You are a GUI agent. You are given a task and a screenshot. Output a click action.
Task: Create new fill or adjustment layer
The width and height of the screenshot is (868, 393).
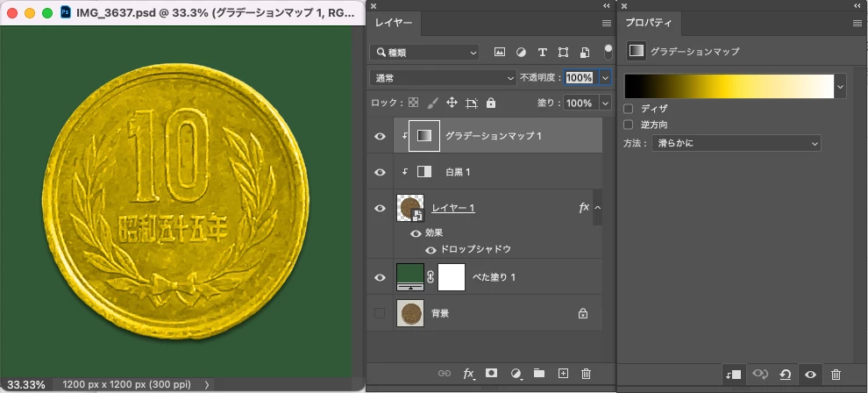516,375
